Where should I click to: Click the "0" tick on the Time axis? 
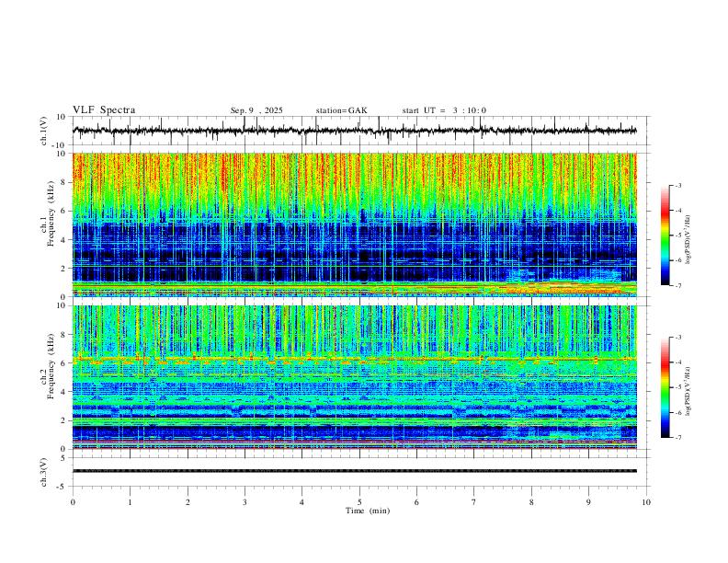coord(73,502)
